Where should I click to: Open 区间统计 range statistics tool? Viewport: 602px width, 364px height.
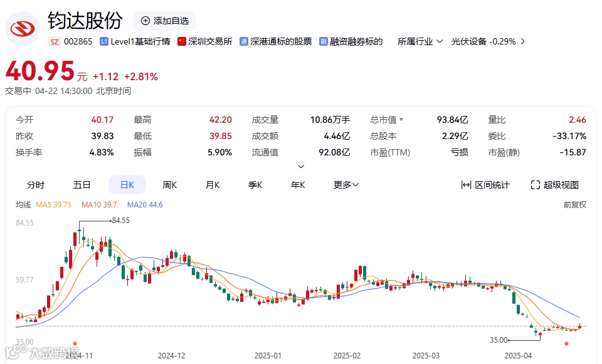coord(485,185)
